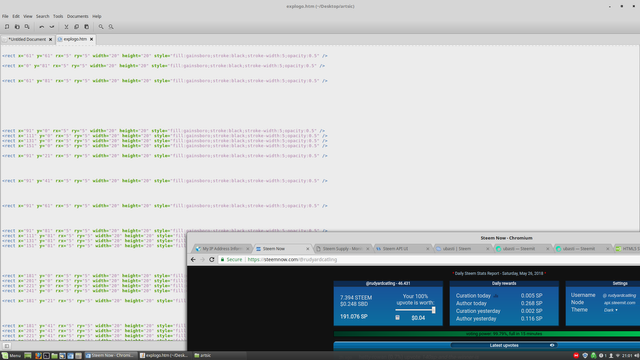
Task: Go forward in the Chromium window
Action: [x=202, y=260]
